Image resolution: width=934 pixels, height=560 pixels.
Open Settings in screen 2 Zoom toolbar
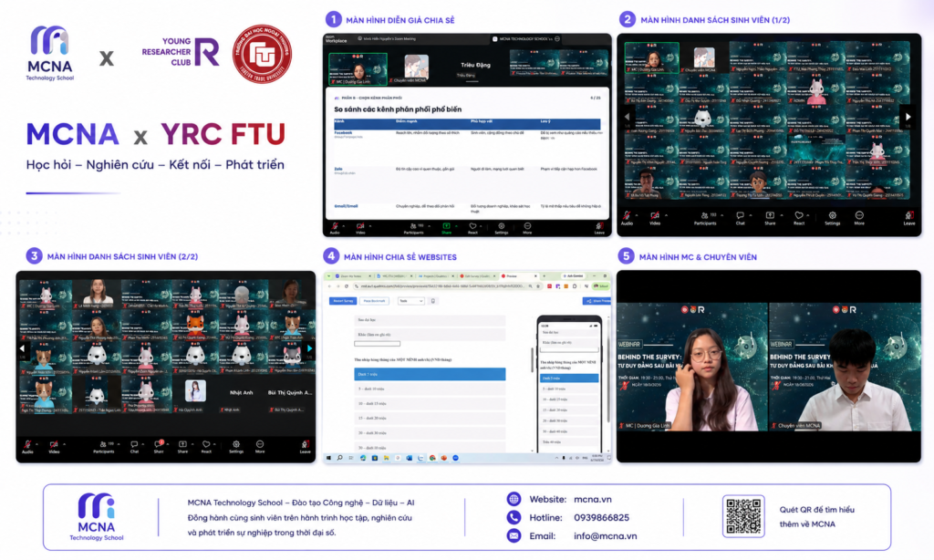click(x=832, y=218)
